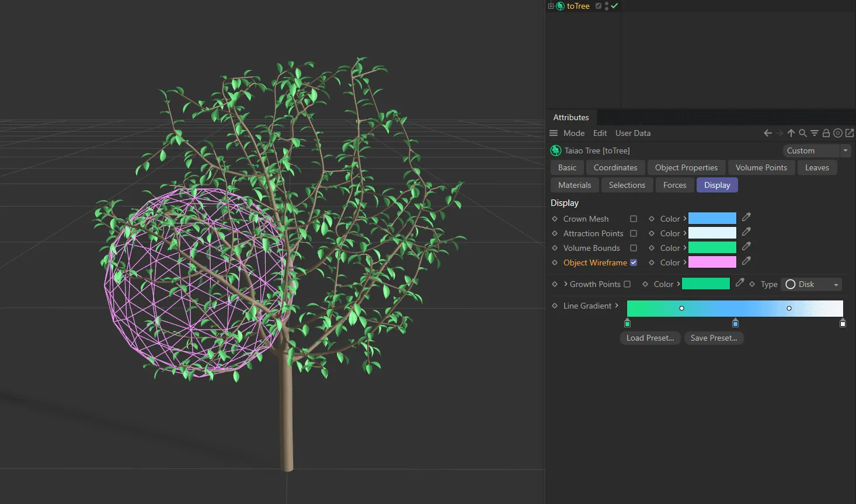Viewport: 856px width, 504px height.
Task: Disable the Object Wireframe checkbox
Action: [x=634, y=262]
